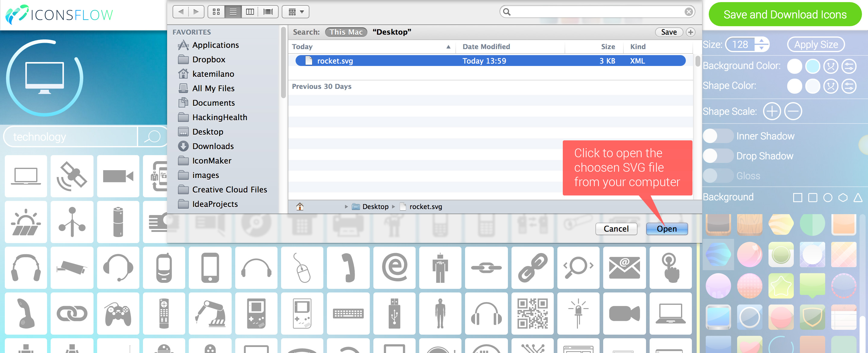868x353 pixels.
Task: Select the QR code icon
Action: (532, 313)
